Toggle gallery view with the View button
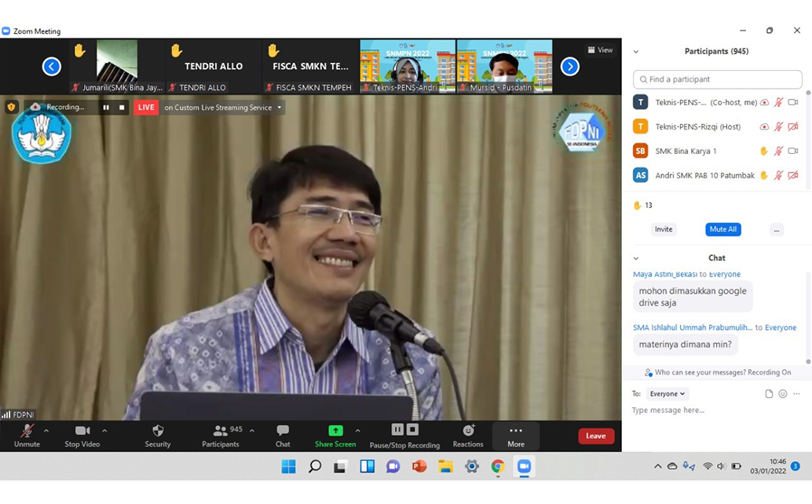812x504 pixels. click(599, 49)
